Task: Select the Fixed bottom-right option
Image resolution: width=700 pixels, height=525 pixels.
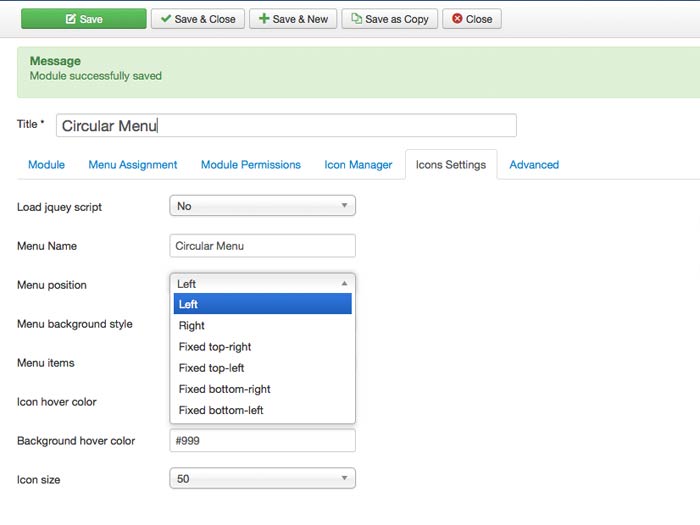Action: pos(224,389)
